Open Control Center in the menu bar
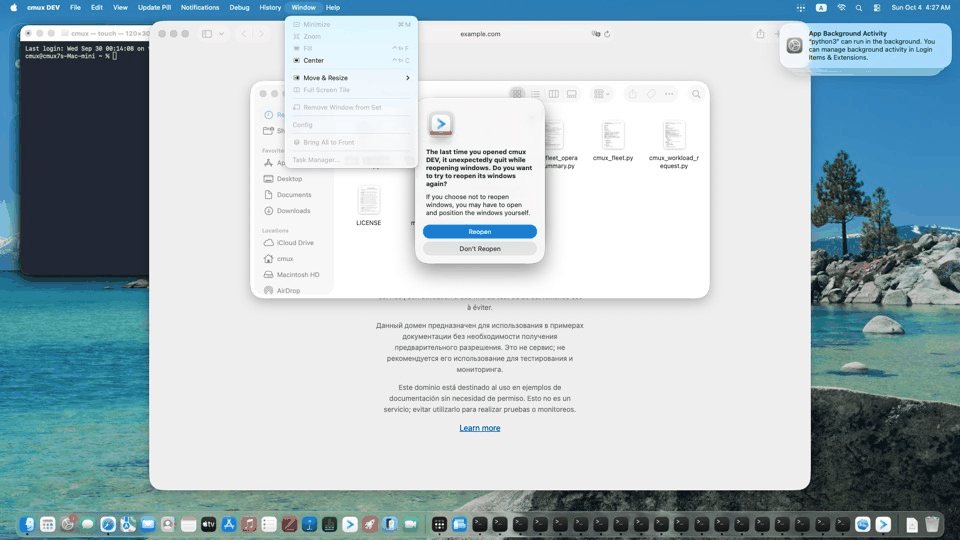Viewport: 960px width, 540px height. [877, 7]
